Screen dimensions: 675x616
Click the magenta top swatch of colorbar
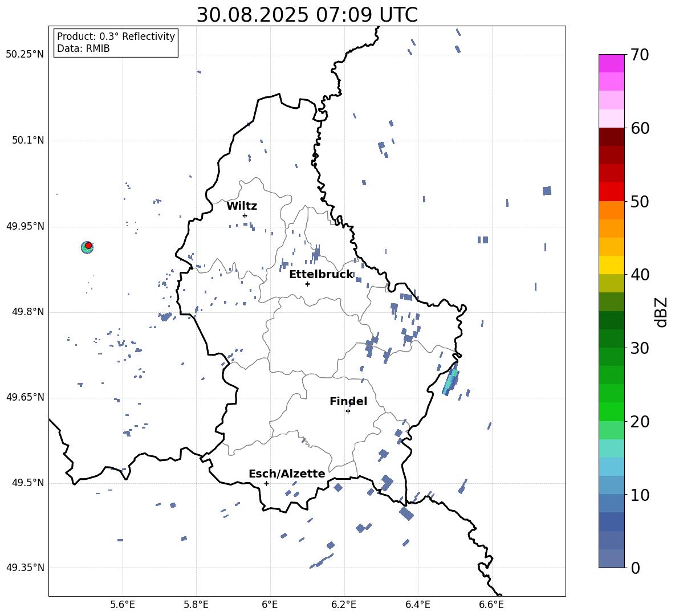(x=611, y=64)
